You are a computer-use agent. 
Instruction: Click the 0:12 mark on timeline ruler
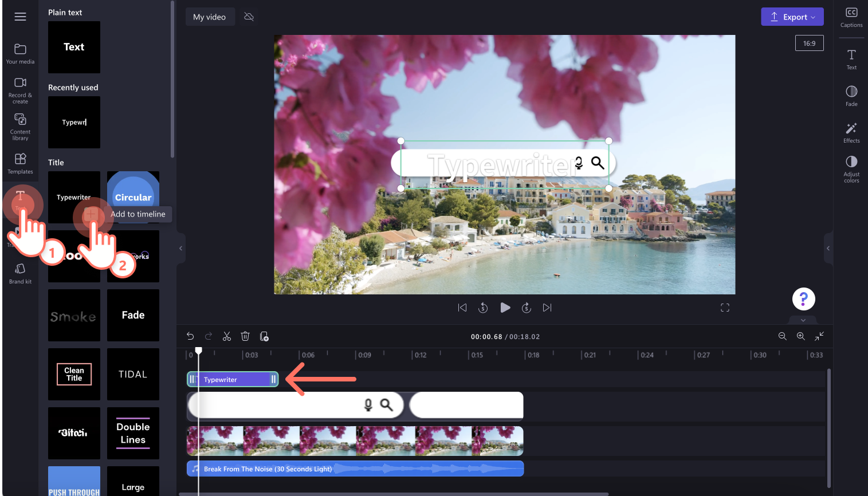[420, 355]
